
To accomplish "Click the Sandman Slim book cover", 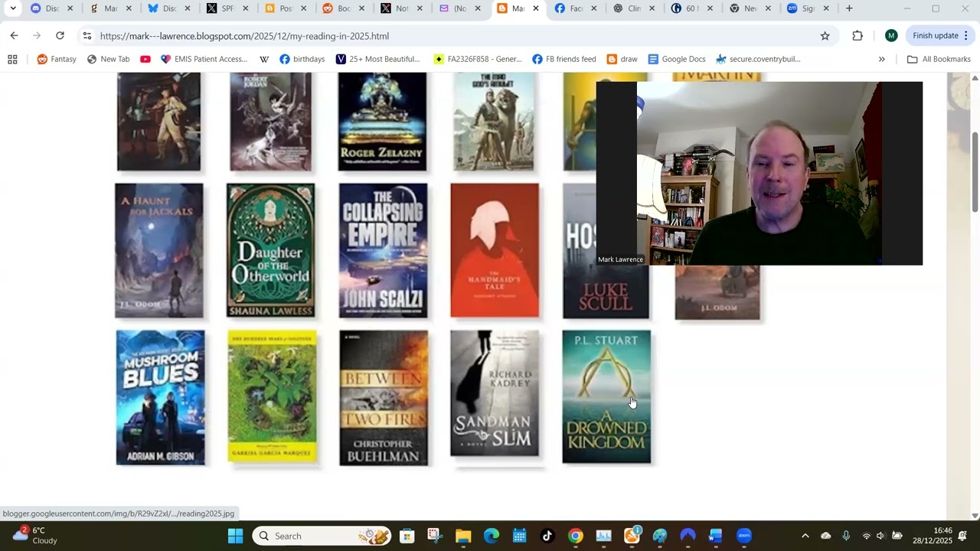I will pyautogui.click(x=495, y=393).
